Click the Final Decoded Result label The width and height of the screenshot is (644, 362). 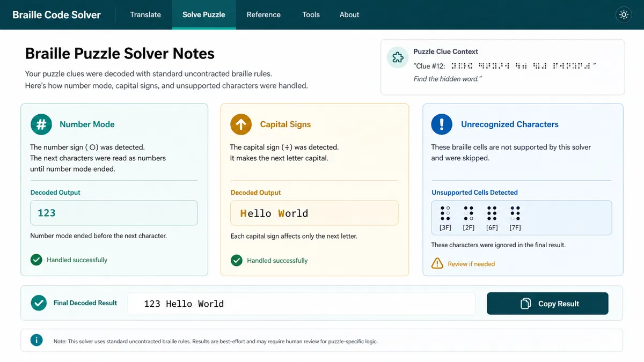pyautogui.click(x=85, y=303)
